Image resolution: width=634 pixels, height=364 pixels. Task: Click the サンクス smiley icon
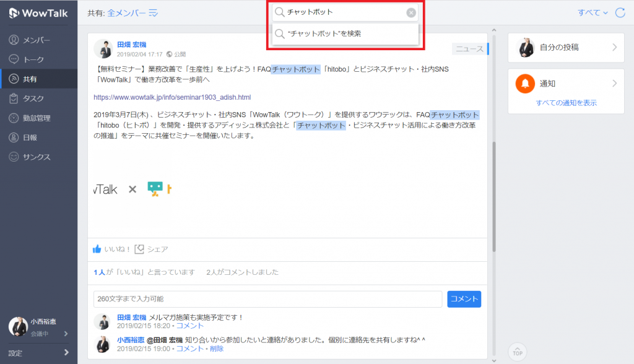14,157
